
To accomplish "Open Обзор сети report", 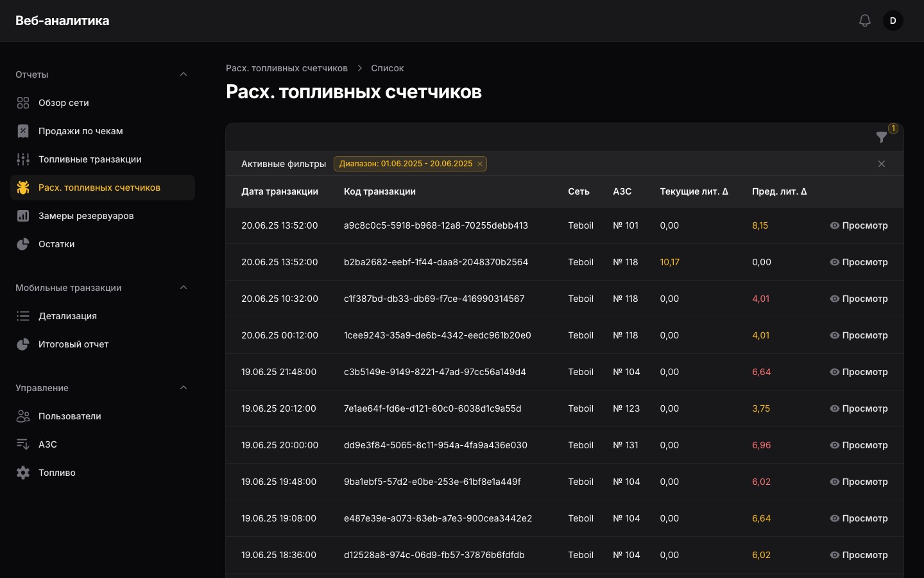I will 103,103.
